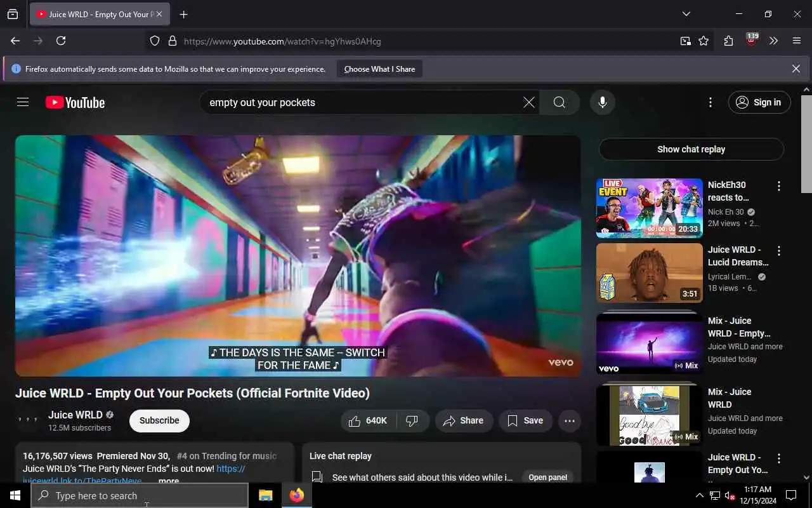
Task: Open the Firefox application menu
Action: click(x=797, y=41)
